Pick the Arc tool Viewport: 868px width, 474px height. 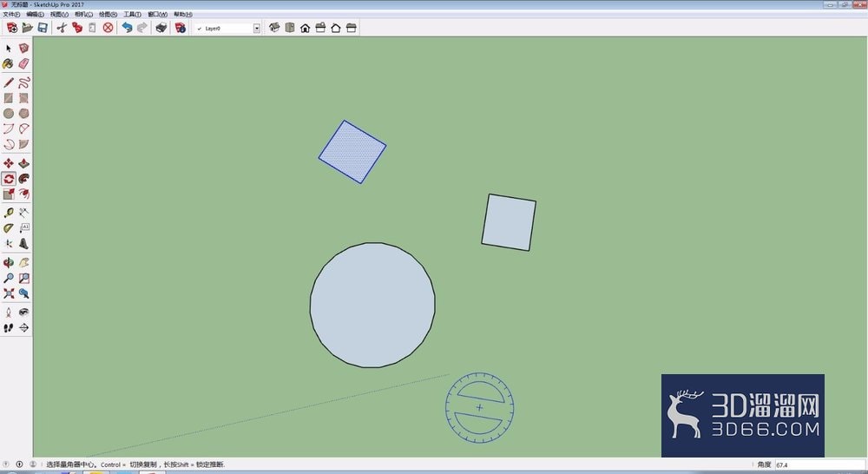[x=9, y=129]
